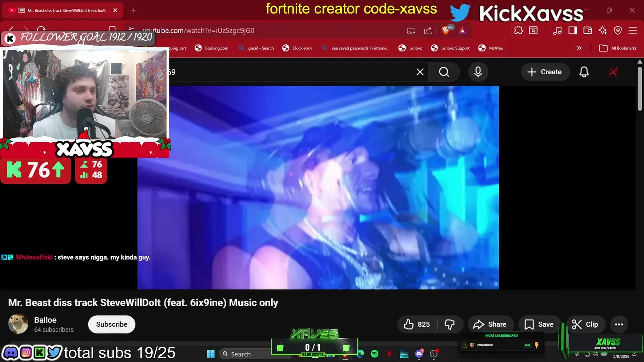Click the YouTube Create button
Viewport: 644px width, 362px height.
tap(544, 72)
